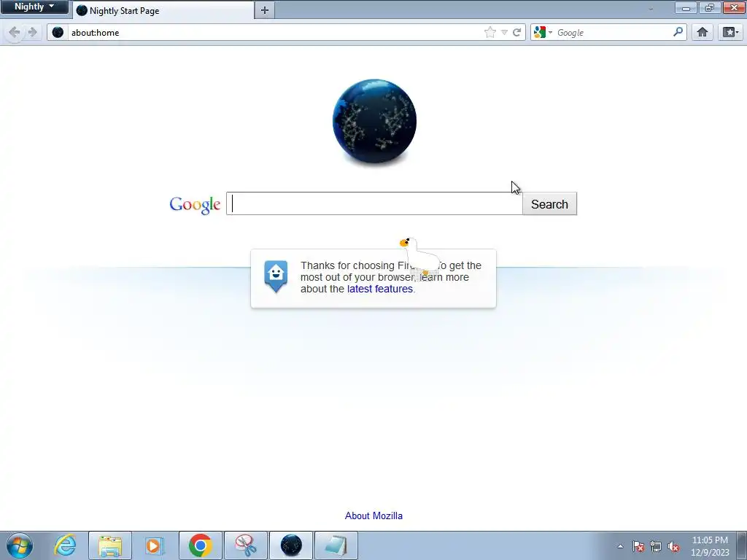
Task: Switch to Nightly taskbar icon
Action: click(x=291, y=545)
